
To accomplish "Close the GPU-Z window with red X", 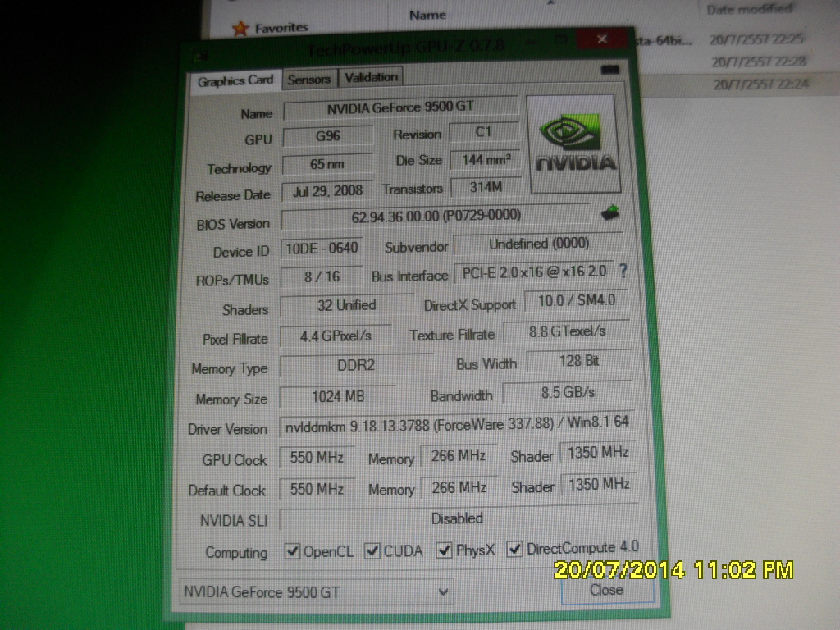I will [x=602, y=39].
